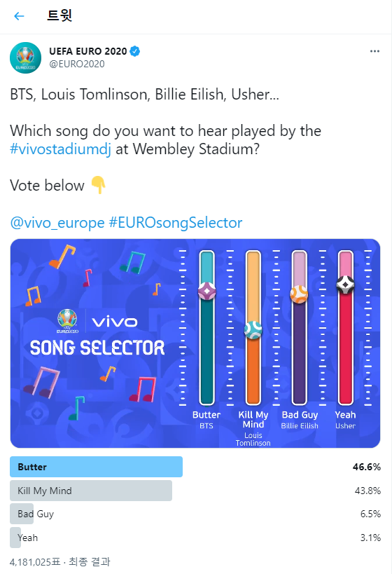Open the UEFA EURO 2020 profile avatar
The width and height of the screenshot is (392, 574).
pos(26,58)
